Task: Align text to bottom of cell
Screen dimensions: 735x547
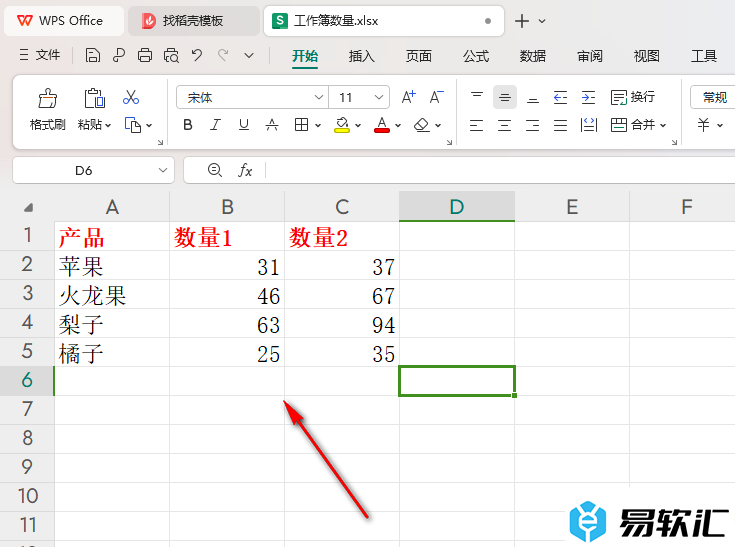Action: [532, 97]
